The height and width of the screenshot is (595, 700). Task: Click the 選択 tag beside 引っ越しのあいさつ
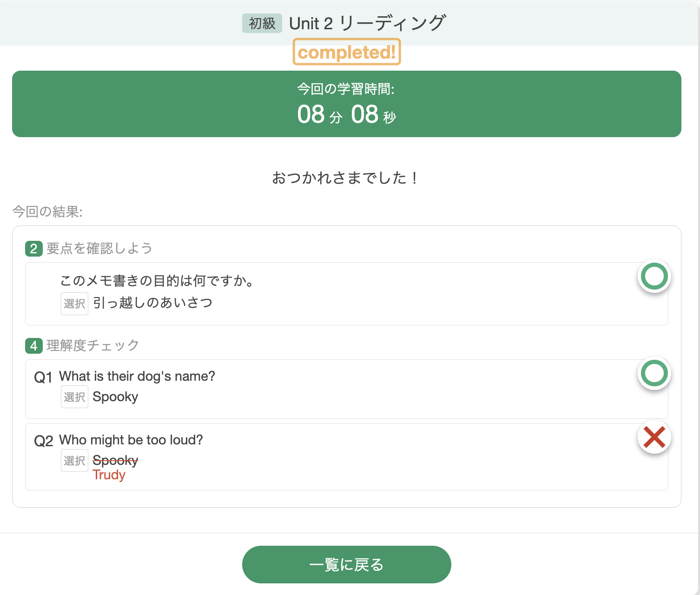tap(74, 304)
